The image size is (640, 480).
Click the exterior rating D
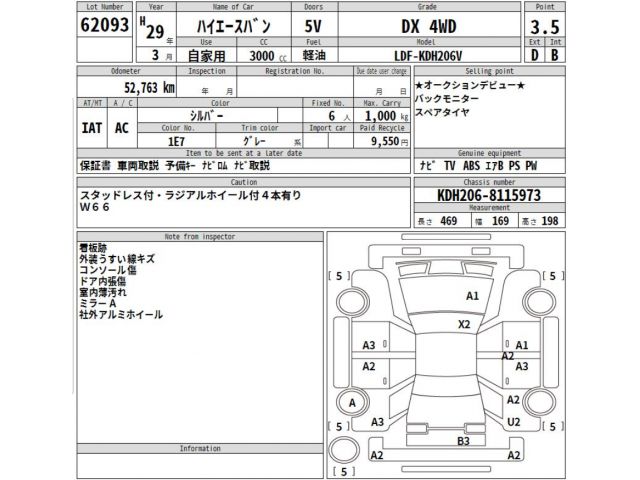tap(534, 55)
